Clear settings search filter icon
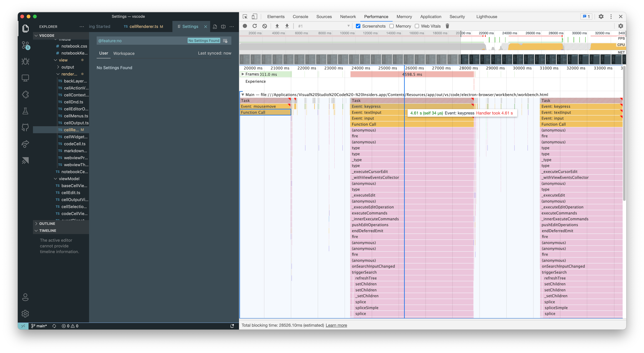 tap(225, 41)
